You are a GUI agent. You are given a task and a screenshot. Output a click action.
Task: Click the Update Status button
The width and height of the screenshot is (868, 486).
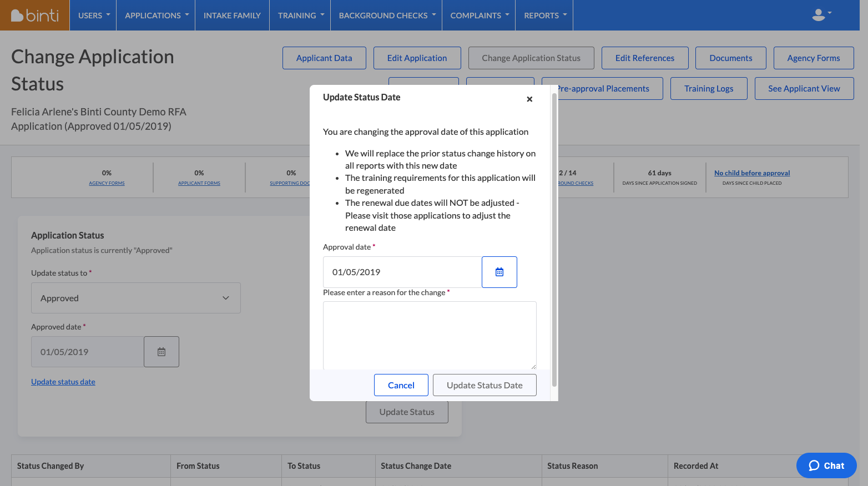coord(407,412)
